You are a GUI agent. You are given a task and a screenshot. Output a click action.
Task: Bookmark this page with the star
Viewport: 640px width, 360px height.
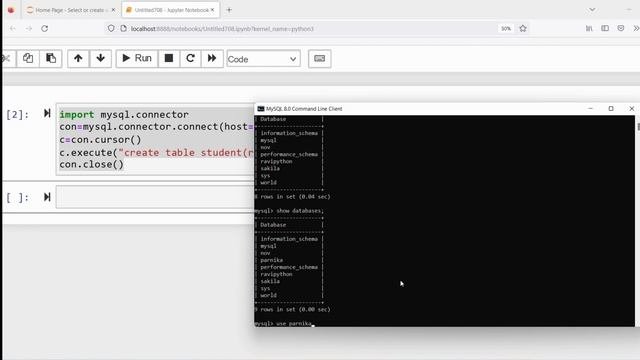pyautogui.click(x=523, y=29)
